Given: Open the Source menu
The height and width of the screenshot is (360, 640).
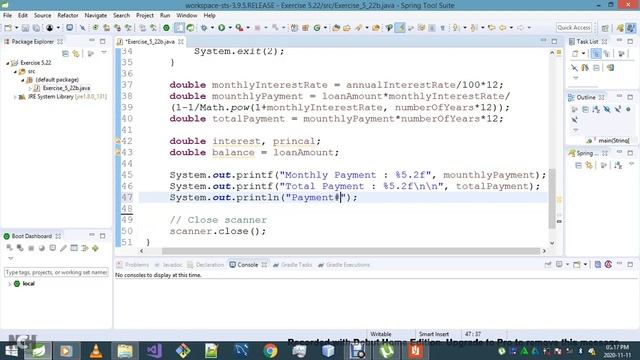Looking at the screenshot, I should [x=42, y=15].
